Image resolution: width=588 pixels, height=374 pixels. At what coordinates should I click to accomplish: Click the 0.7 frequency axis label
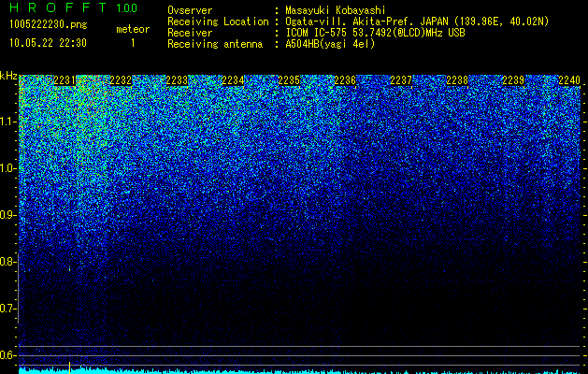(x=7, y=309)
